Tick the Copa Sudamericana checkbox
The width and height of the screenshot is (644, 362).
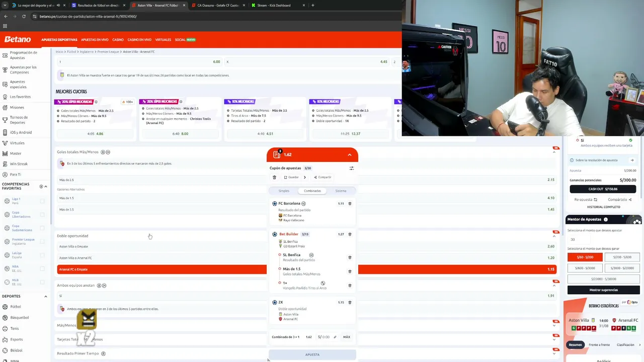click(42, 228)
